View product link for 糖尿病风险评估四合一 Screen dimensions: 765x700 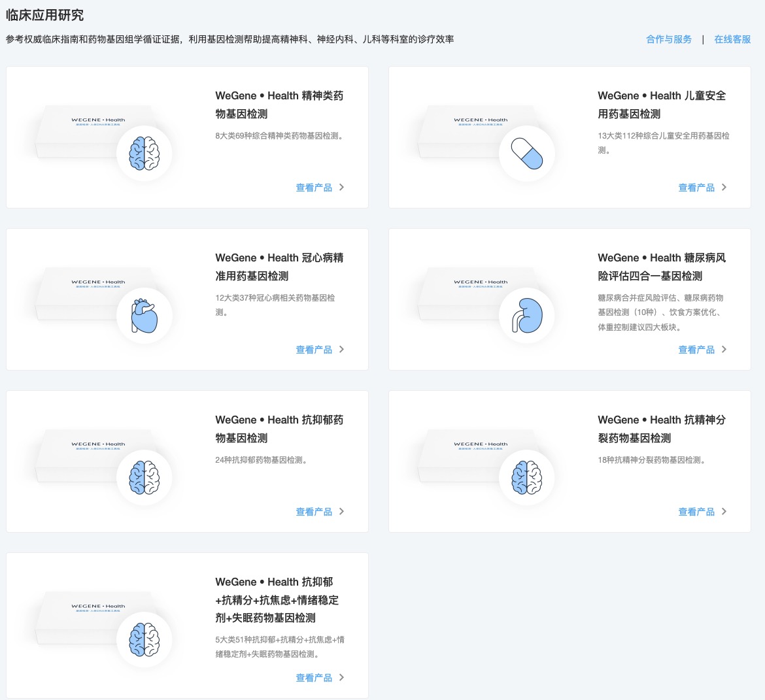tap(697, 350)
